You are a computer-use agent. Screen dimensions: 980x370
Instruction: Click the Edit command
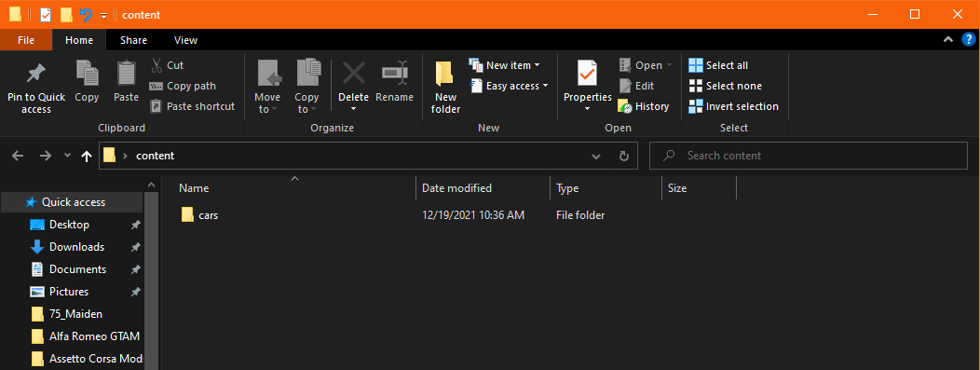(636, 86)
